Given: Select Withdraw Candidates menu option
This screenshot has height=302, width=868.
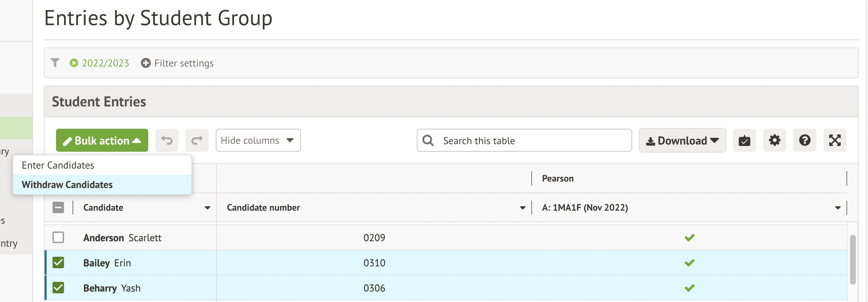Looking at the screenshot, I should click(67, 185).
